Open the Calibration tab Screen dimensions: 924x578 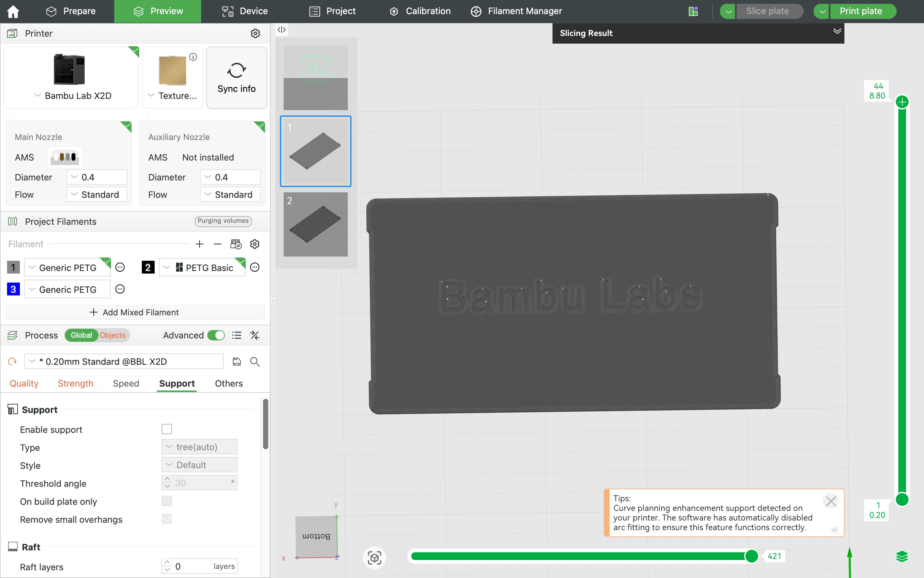pyautogui.click(x=420, y=11)
